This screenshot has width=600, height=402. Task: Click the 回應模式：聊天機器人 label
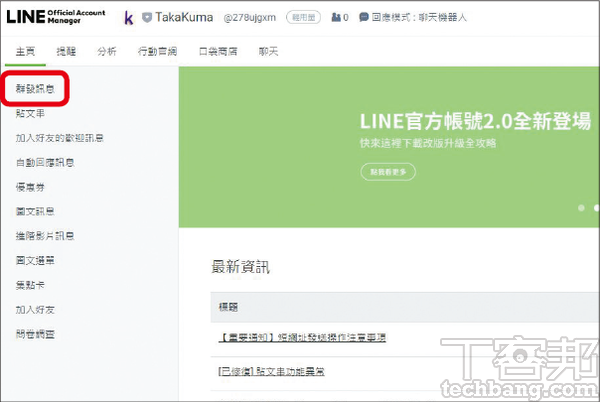tap(419, 17)
